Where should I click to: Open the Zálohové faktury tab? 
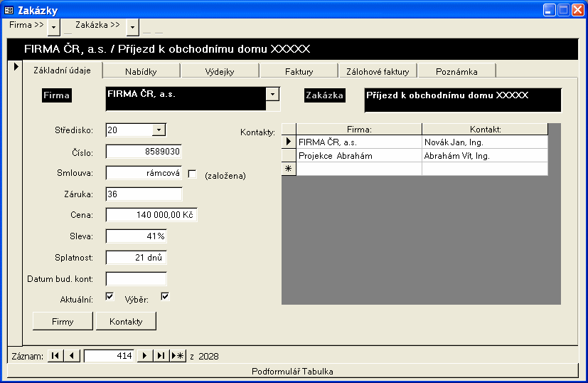click(x=377, y=71)
